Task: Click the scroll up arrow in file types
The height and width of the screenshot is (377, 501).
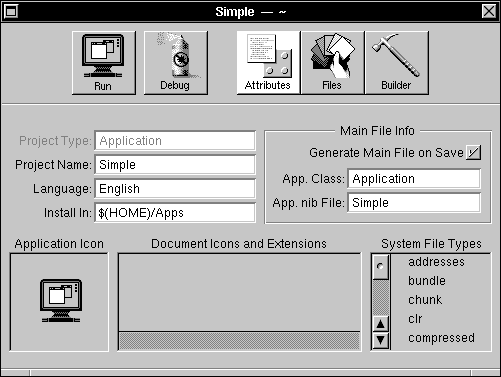Action: click(x=381, y=324)
